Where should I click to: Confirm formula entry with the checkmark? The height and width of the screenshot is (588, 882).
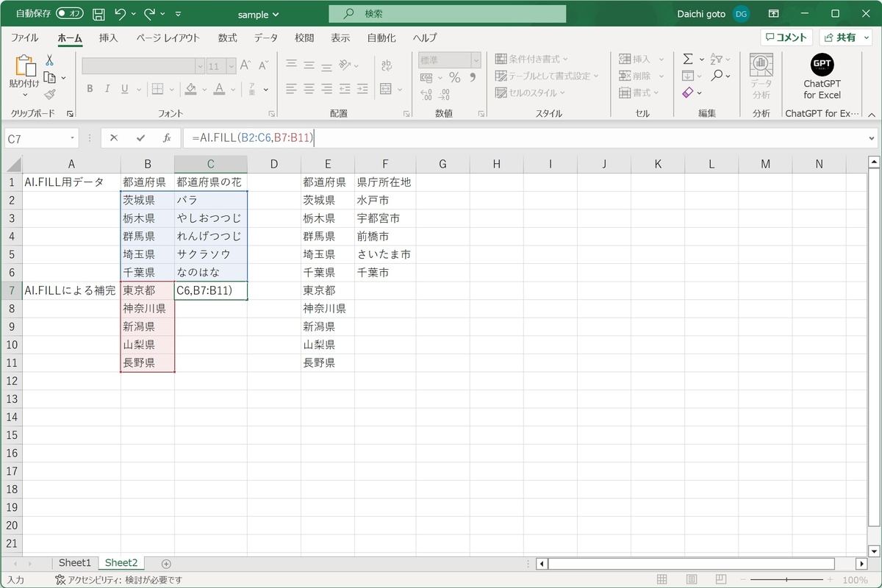point(140,138)
